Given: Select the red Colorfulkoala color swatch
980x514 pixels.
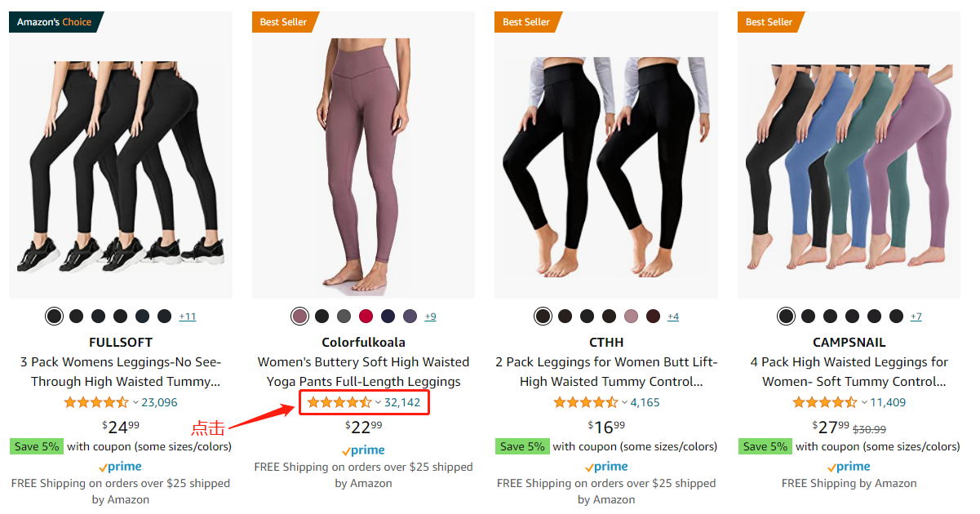Looking at the screenshot, I should coord(366,317).
